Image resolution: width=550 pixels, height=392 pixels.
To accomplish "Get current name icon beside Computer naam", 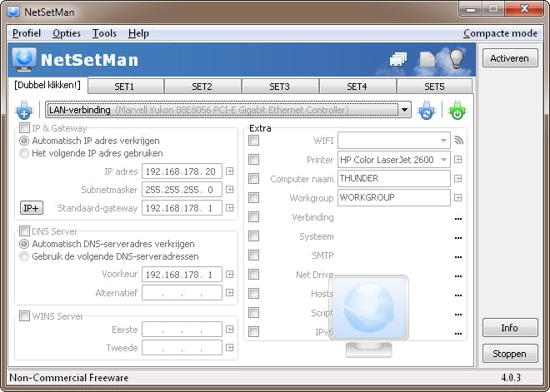I will pos(458,179).
